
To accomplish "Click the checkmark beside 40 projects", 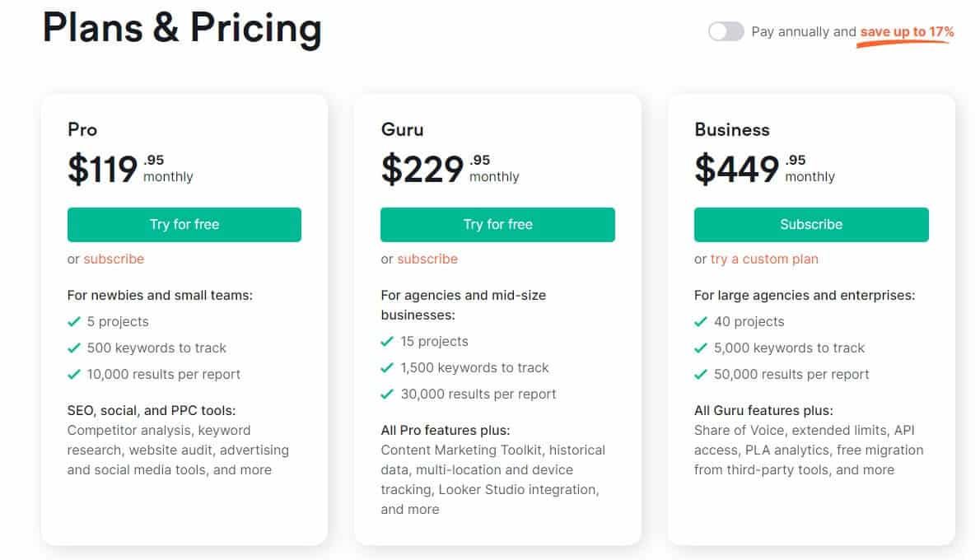I will click(x=701, y=321).
